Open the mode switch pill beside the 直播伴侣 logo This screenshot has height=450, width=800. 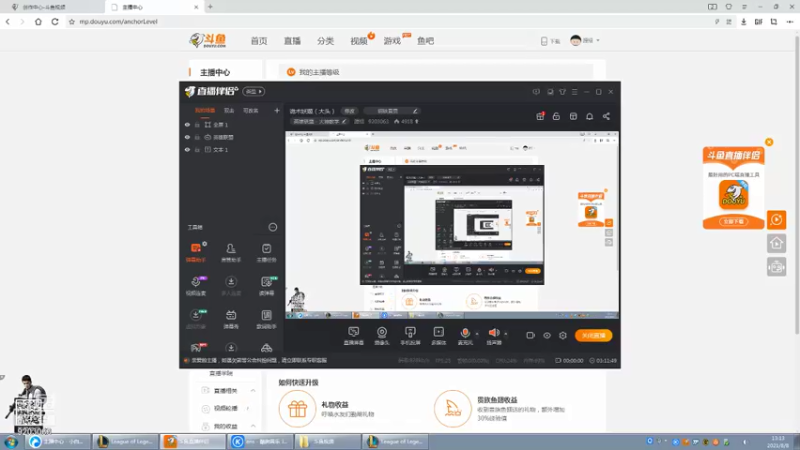click(x=254, y=92)
